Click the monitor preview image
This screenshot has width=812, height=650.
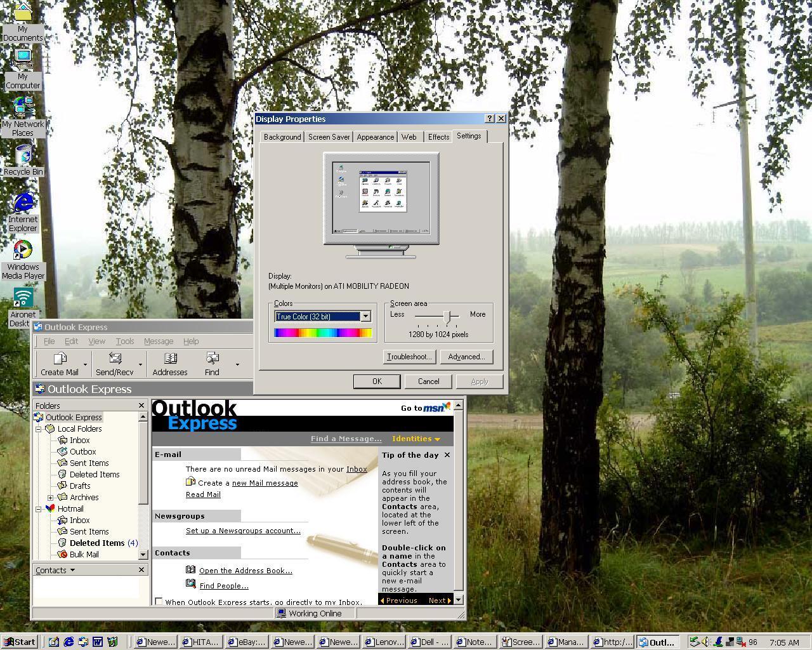381,205
